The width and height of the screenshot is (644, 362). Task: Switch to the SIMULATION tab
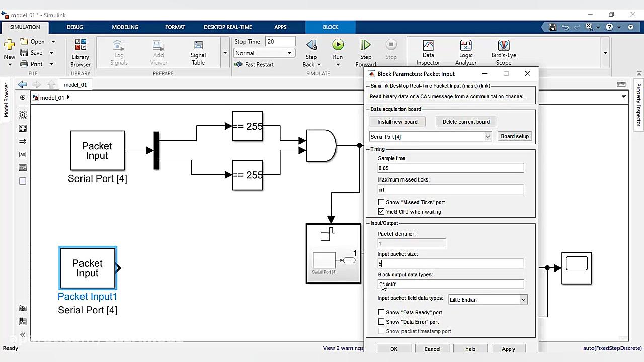click(x=25, y=27)
